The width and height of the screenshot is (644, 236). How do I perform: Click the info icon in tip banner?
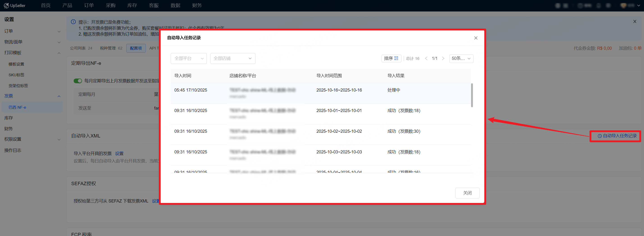[x=73, y=22]
